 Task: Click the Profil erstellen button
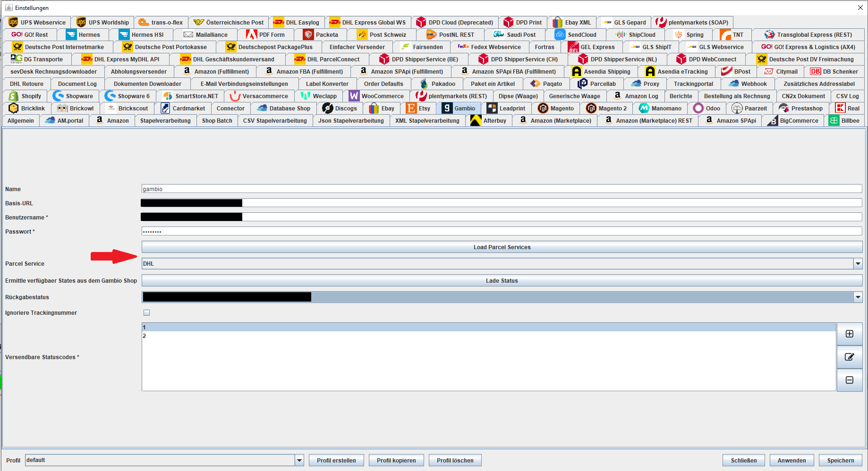click(x=336, y=461)
